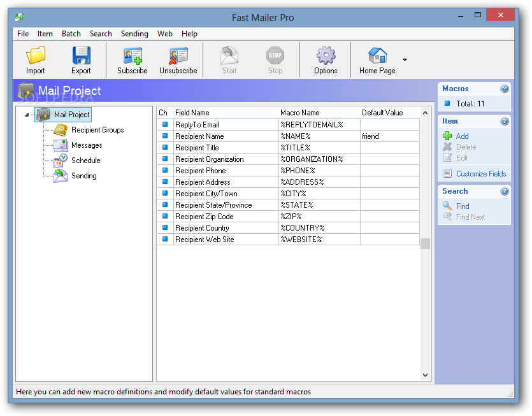Click the Edit link in Item panel
Viewport: 532px width, 416px height.
click(x=462, y=158)
